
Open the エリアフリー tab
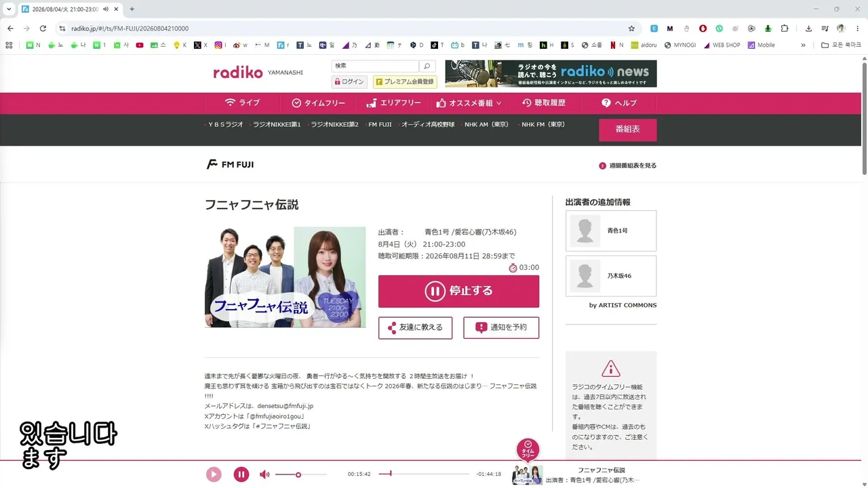[x=394, y=103]
